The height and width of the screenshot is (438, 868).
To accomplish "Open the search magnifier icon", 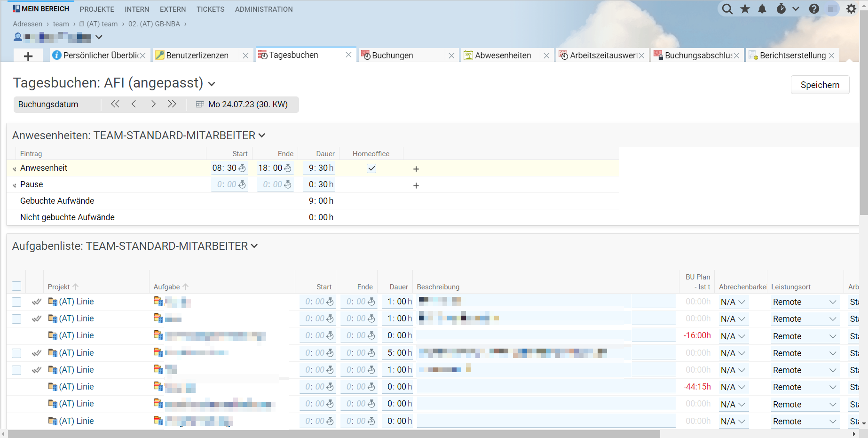I will [x=727, y=9].
